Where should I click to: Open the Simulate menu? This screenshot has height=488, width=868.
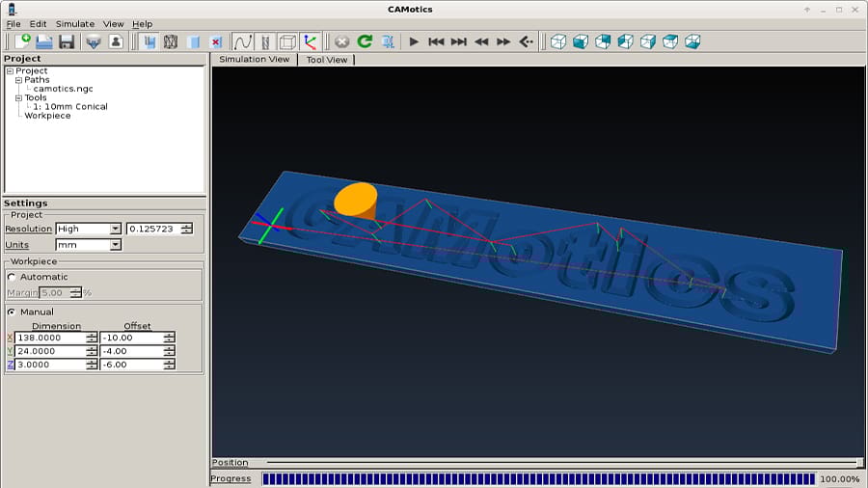[74, 24]
